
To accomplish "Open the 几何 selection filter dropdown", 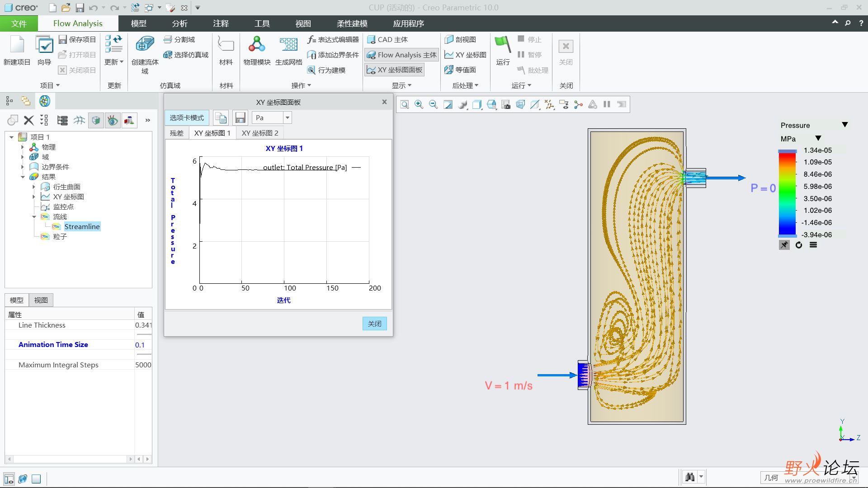I will point(854,477).
